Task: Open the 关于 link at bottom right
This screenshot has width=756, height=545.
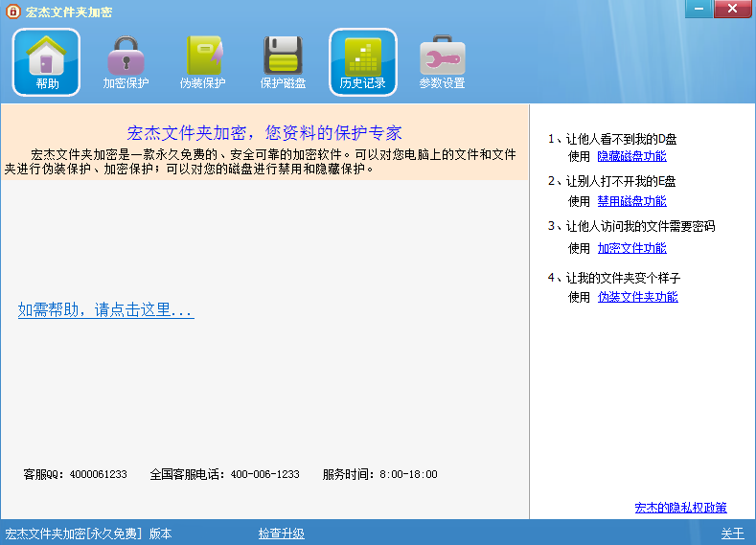Action: click(x=732, y=534)
